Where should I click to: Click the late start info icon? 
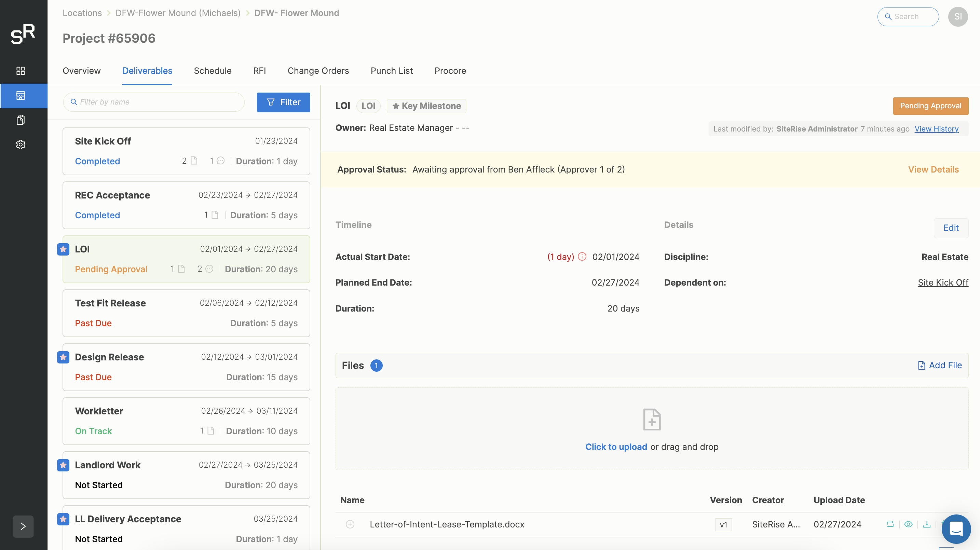582,256
